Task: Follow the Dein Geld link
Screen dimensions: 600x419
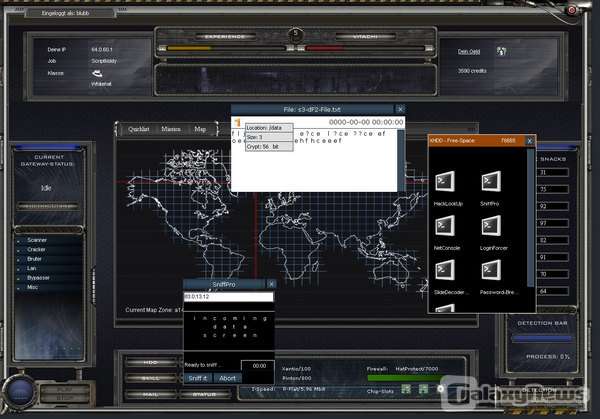Action: pos(469,52)
